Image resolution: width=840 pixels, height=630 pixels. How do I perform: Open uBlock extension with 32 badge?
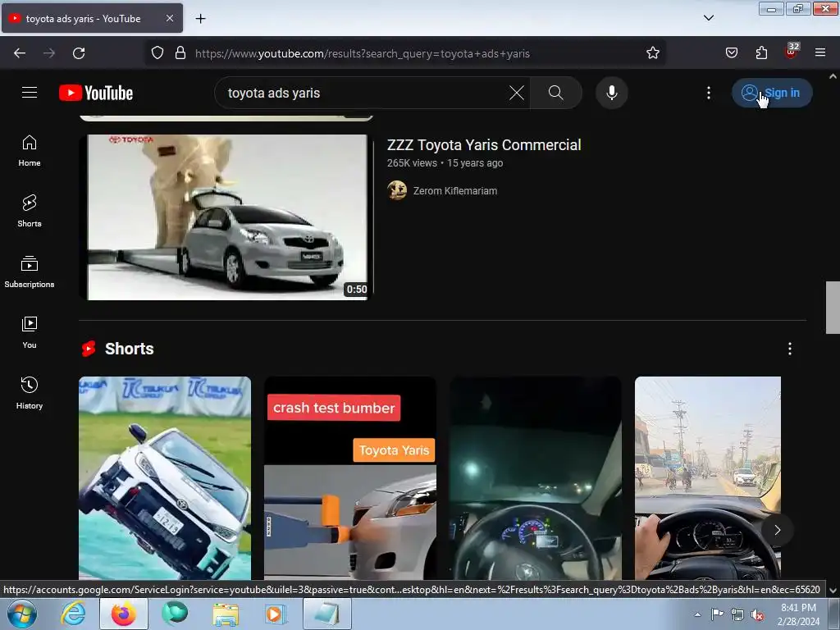tap(792, 52)
